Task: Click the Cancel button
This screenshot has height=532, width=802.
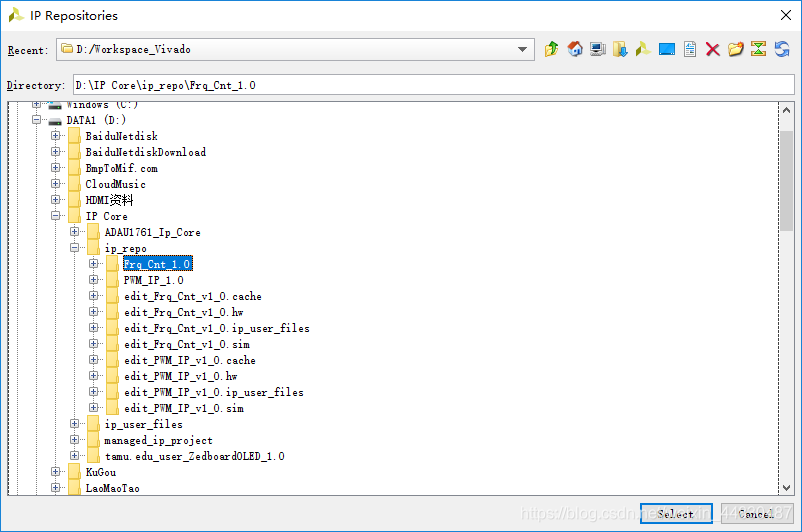Action: click(756, 514)
